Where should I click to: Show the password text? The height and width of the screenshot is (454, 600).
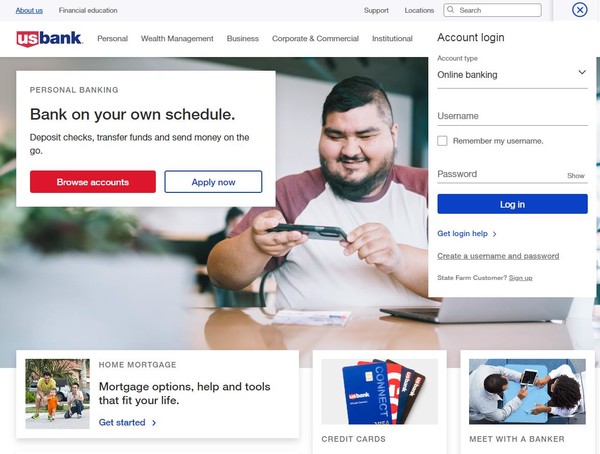coord(576,176)
